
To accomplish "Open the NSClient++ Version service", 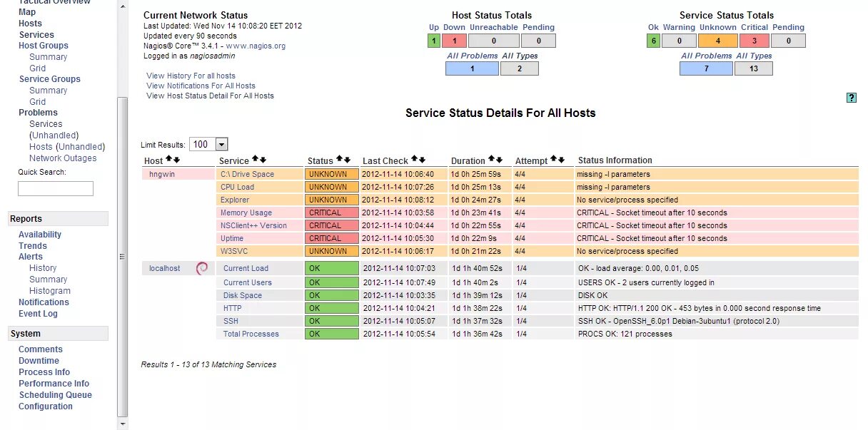I will click(x=253, y=225).
